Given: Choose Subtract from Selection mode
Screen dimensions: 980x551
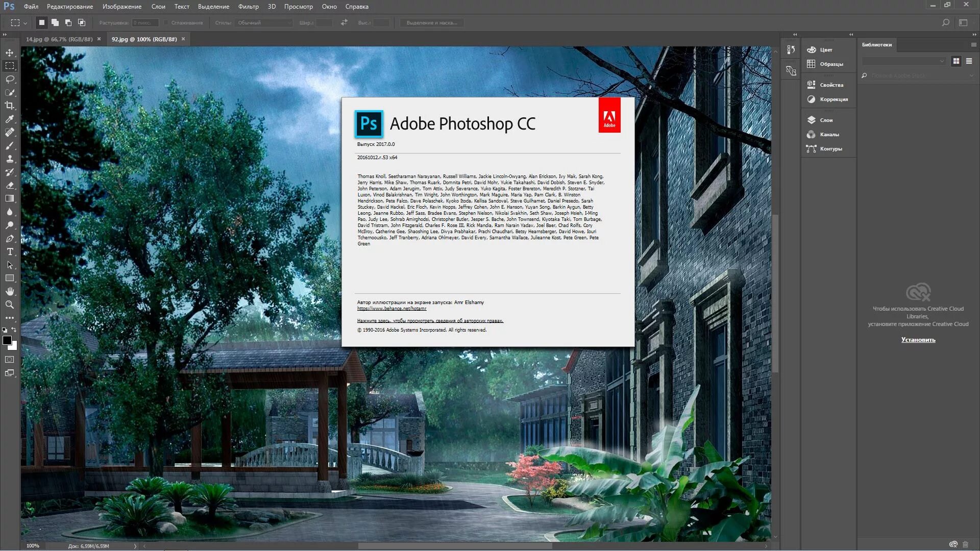Looking at the screenshot, I should [68, 22].
